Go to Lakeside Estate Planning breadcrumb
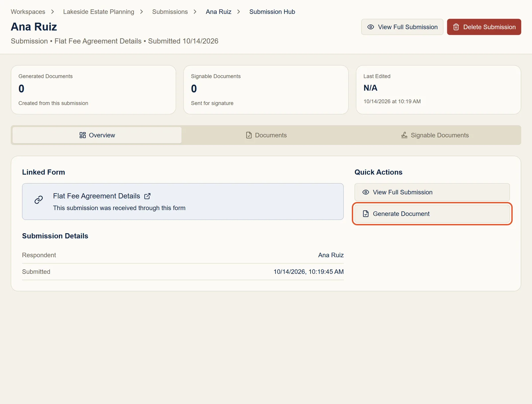Screen dimensions: 532x404 pos(99,12)
